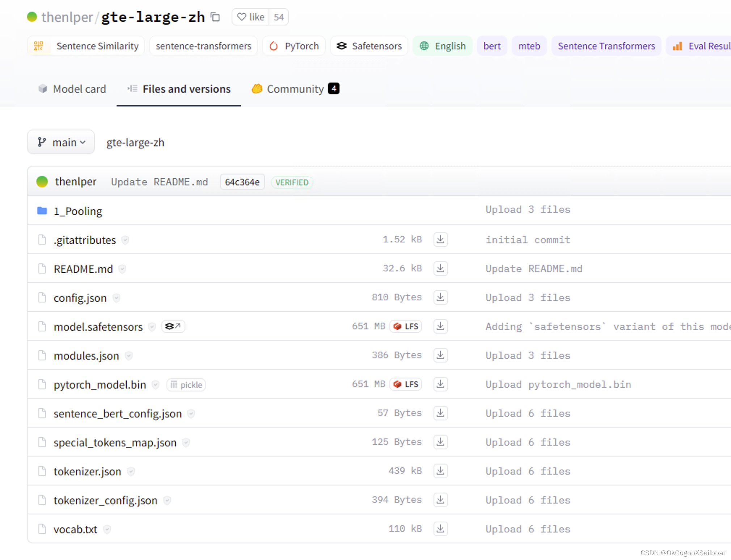
Task: Open the tokenizer.json file
Action: coord(87,471)
